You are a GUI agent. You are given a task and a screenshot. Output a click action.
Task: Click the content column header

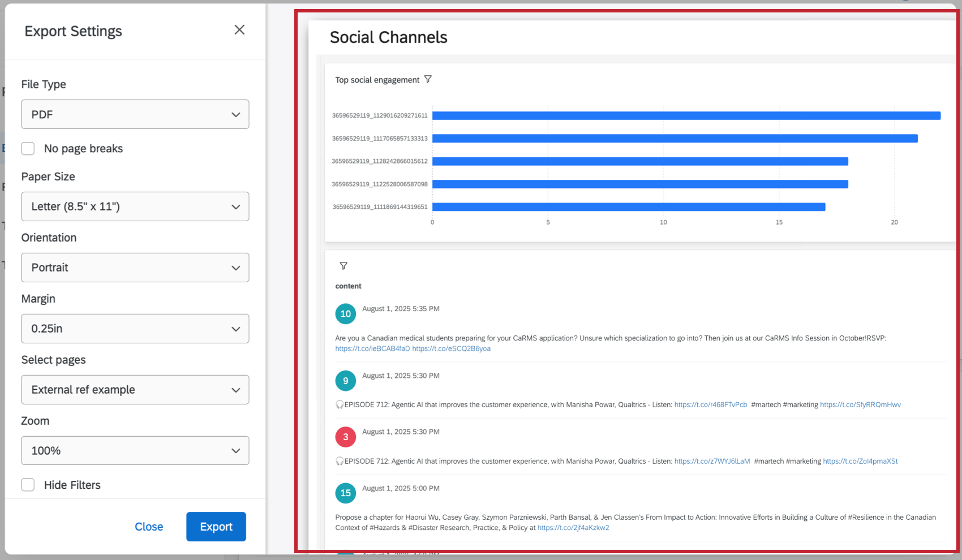click(x=348, y=286)
